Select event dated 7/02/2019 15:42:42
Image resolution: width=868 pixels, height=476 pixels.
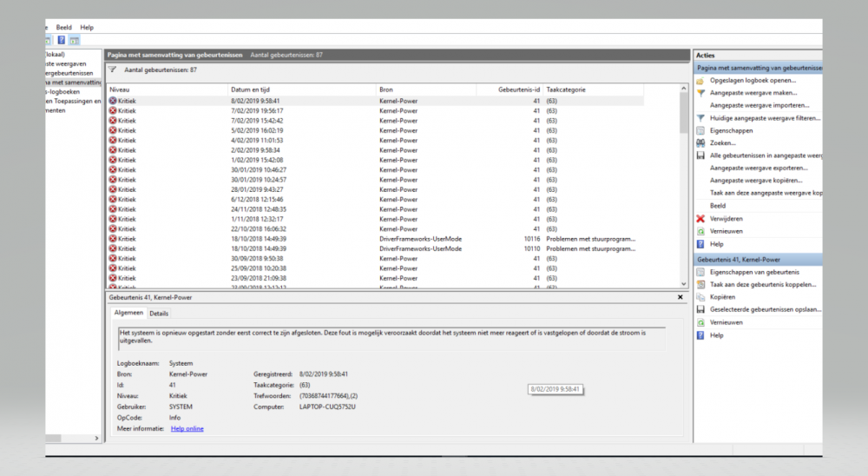pyautogui.click(x=375, y=121)
